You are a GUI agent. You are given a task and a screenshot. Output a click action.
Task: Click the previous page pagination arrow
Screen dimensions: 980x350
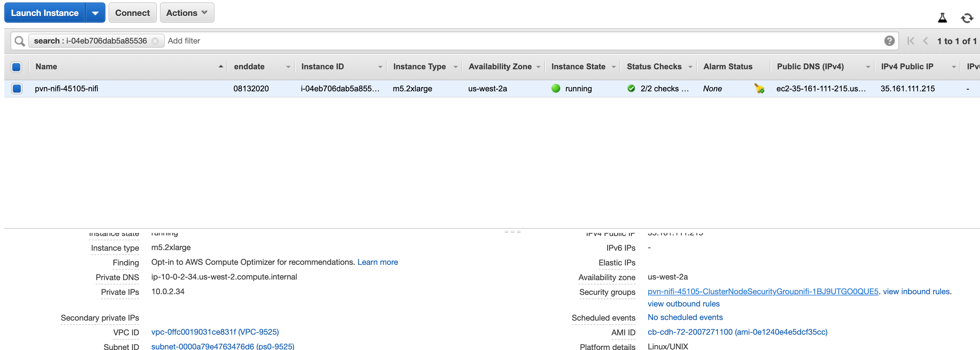pos(925,41)
